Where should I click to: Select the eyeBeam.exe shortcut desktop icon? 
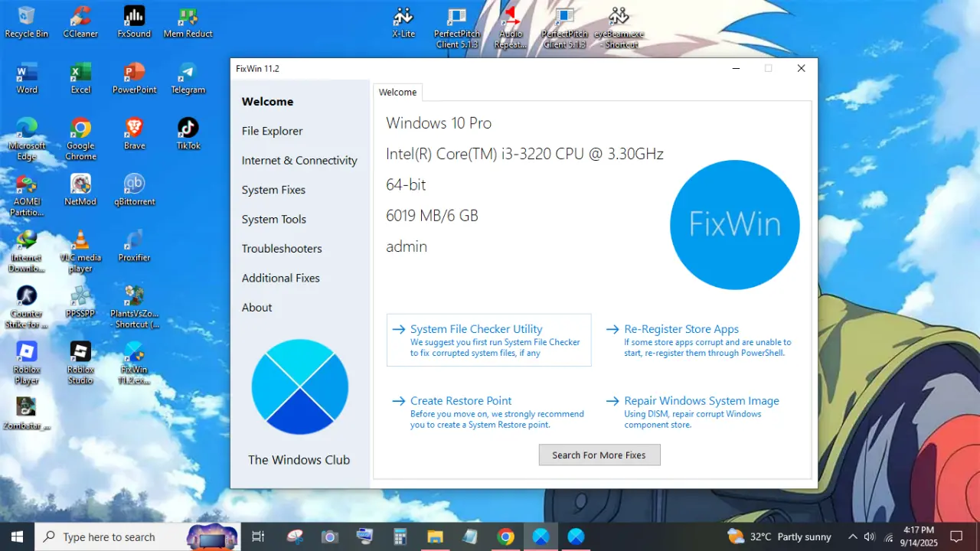tap(619, 28)
